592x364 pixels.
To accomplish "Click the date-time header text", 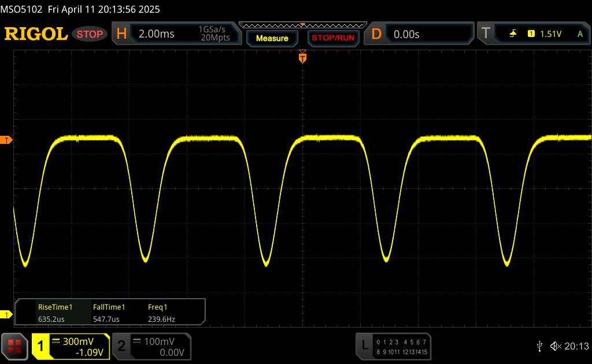I will pos(80,9).
